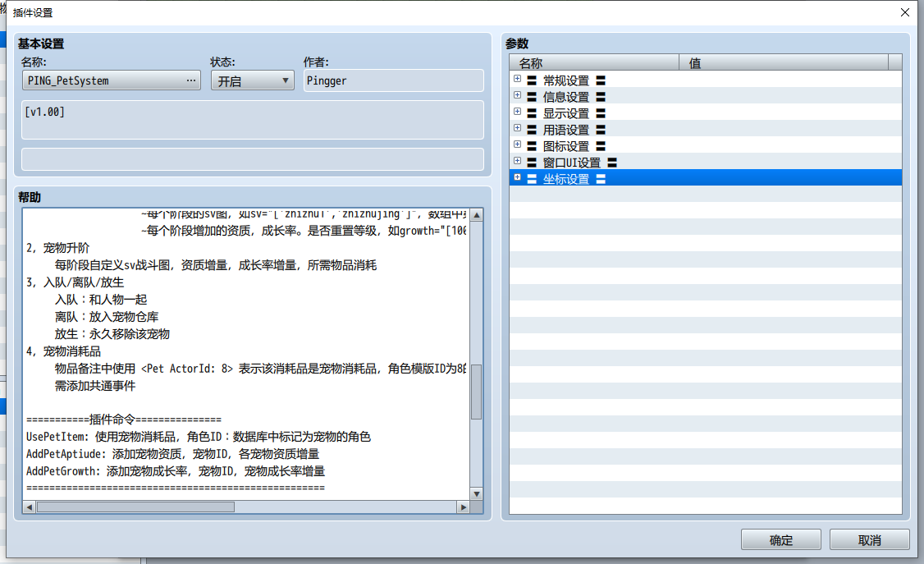Click the 值 column header in parameters
The height and width of the screenshot is (564, 924).
pos(784,62)
